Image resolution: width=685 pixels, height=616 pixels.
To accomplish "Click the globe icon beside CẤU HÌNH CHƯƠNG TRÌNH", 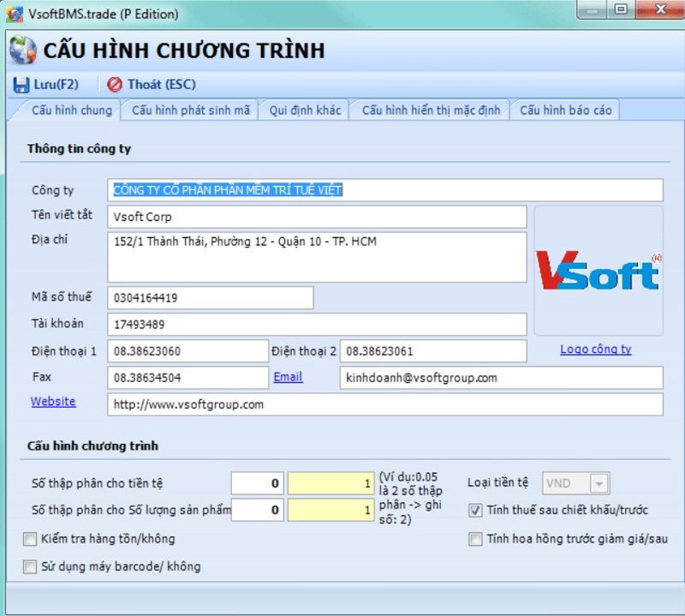I will [x=23, y=51].
